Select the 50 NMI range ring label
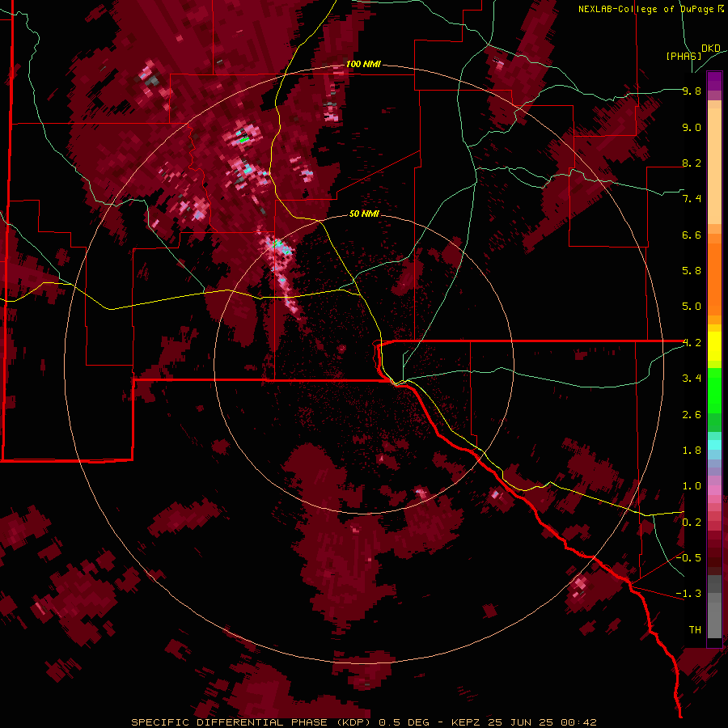 (364, 214)
